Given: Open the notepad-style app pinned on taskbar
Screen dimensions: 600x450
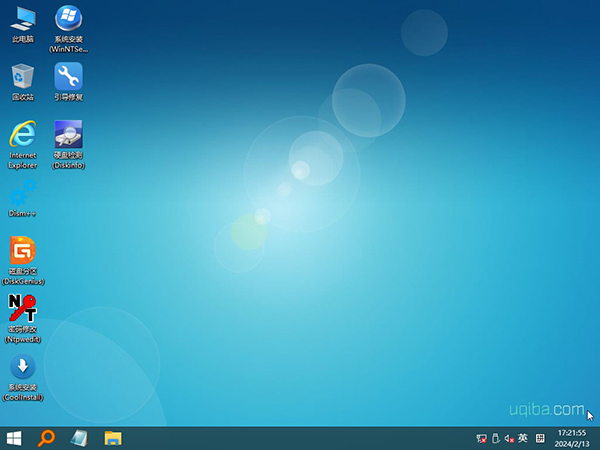Looking at the screenshot, I should (80, 438).
